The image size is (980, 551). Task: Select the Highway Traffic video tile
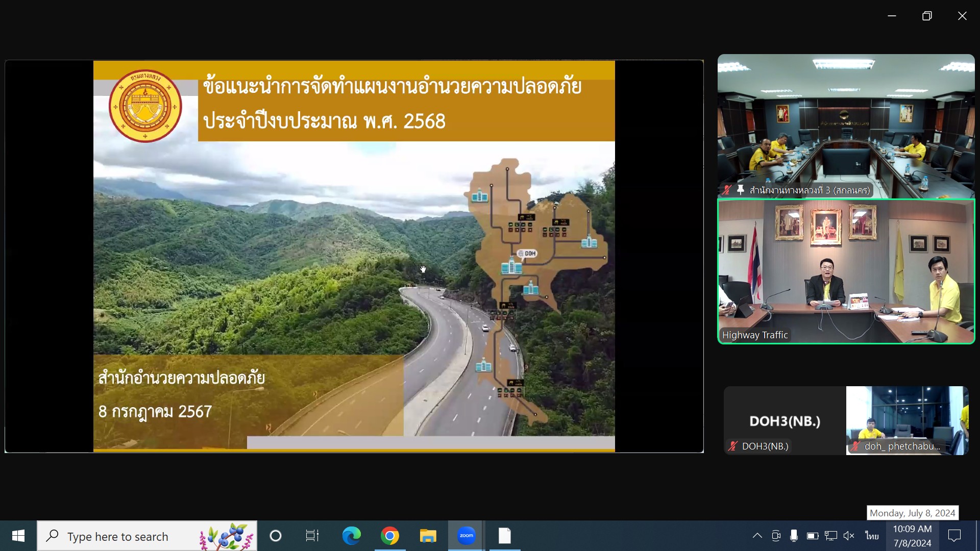tap(846, 271)
